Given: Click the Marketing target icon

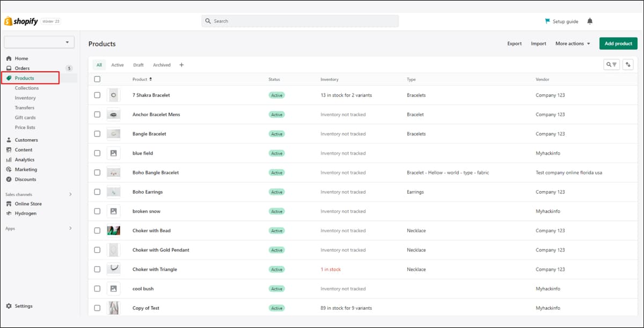Looking at the screenshot, I should 9,169.
